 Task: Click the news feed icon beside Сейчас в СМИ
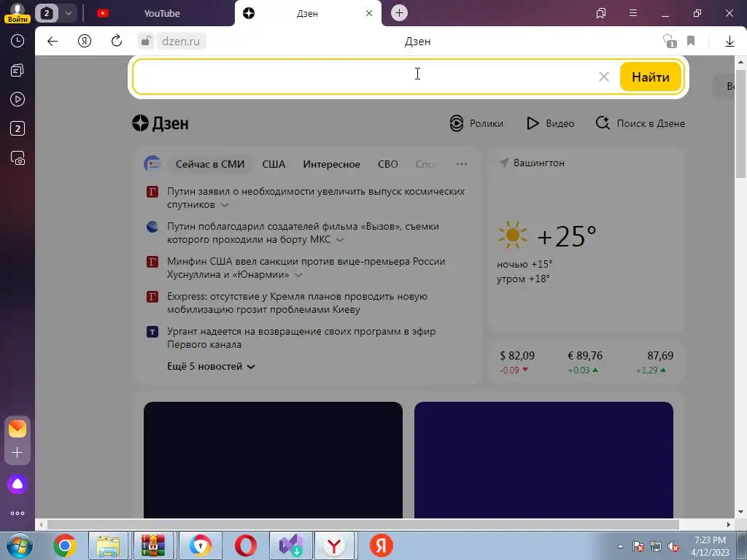152,164
